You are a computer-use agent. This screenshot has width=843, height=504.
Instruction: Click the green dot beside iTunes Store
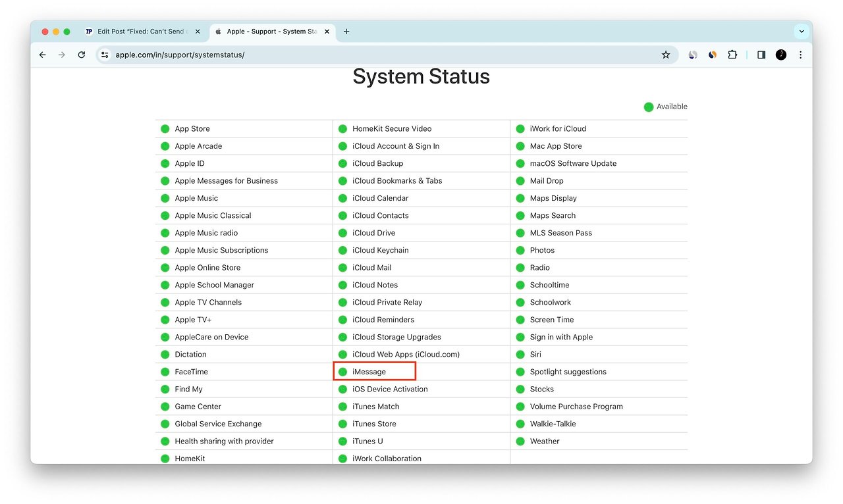click(342, 424)
